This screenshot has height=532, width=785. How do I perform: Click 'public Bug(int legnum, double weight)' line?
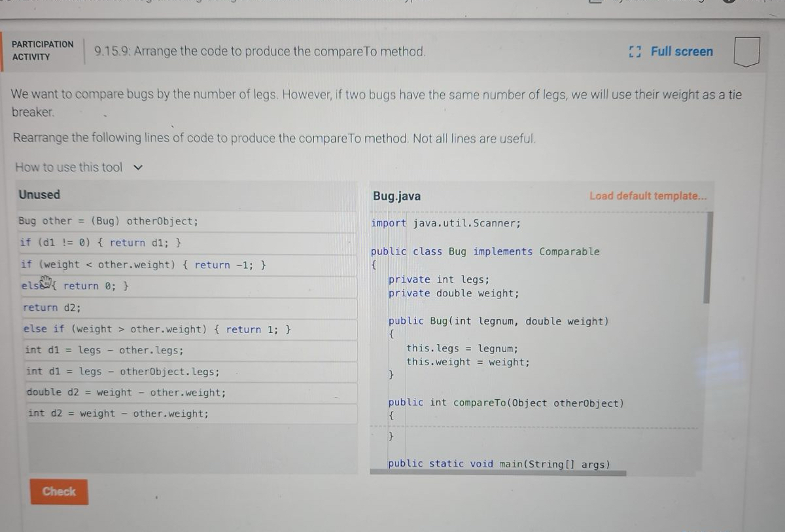[x=498, y=321]
